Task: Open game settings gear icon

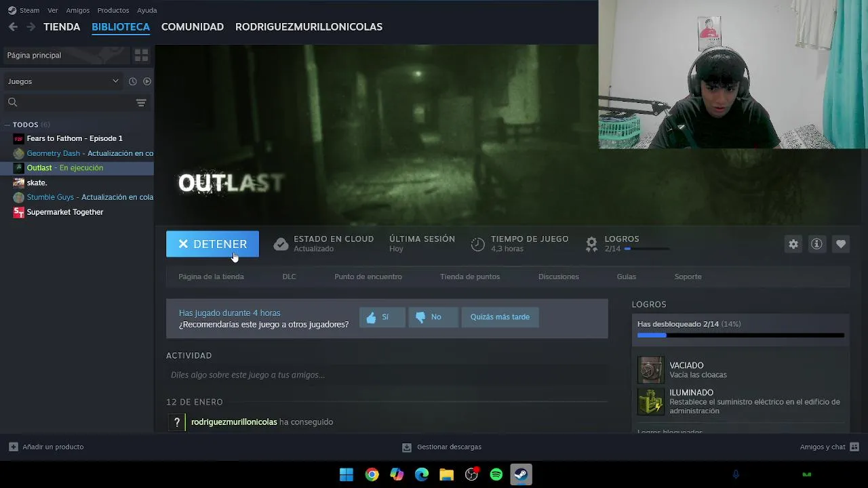Action: 793,244
